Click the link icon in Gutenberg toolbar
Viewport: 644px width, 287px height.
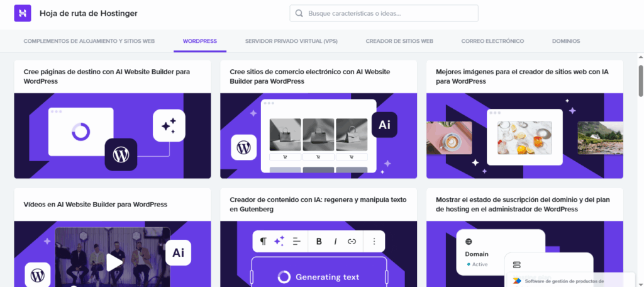click(x=352, y=241)
